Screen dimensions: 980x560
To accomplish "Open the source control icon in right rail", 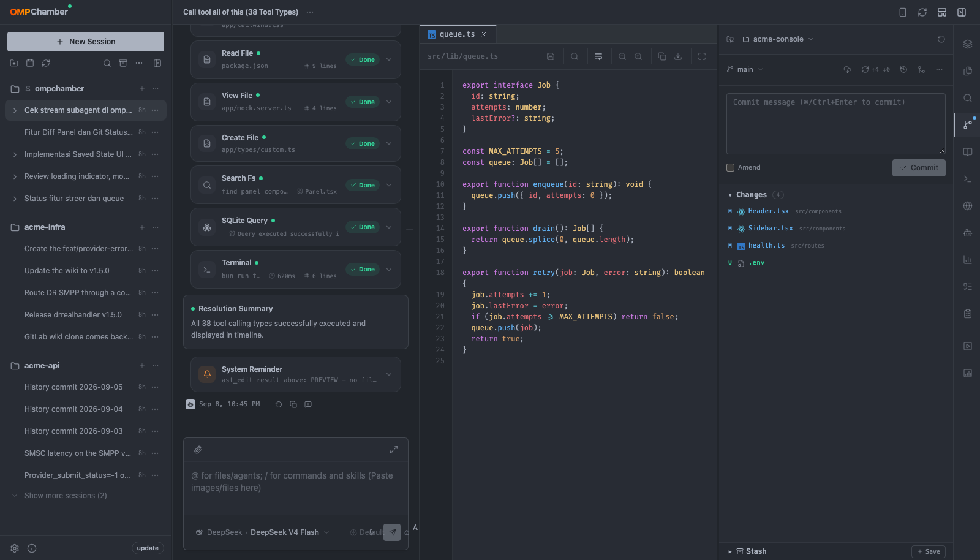I will pyautogui.click(x=968, y=124).
